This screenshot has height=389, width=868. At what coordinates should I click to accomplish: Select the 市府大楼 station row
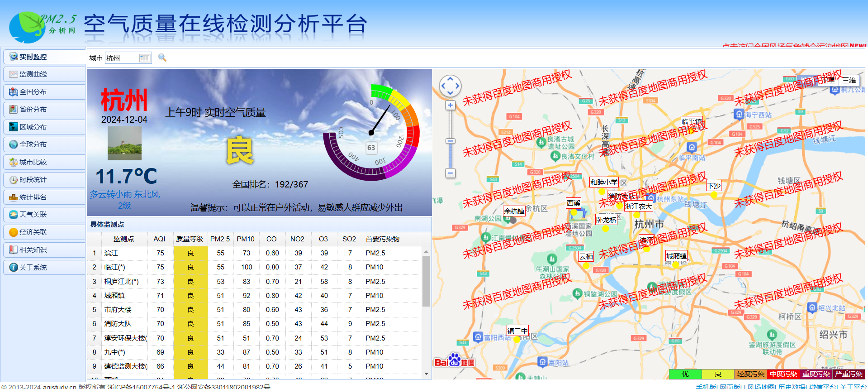(254, 310)
